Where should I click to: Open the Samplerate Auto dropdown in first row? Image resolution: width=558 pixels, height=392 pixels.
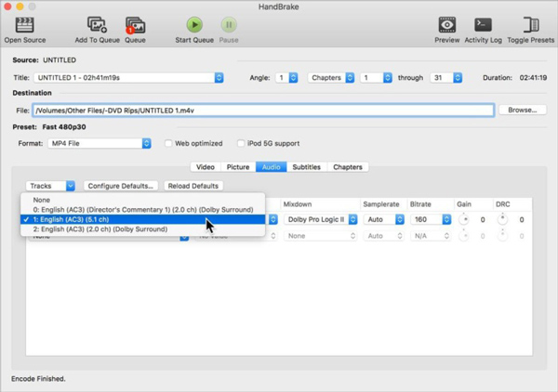(x=383, y=219)
